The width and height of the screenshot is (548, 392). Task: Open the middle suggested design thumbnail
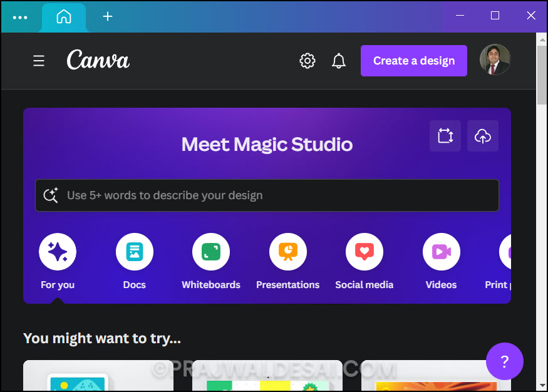tap(267, 376)
